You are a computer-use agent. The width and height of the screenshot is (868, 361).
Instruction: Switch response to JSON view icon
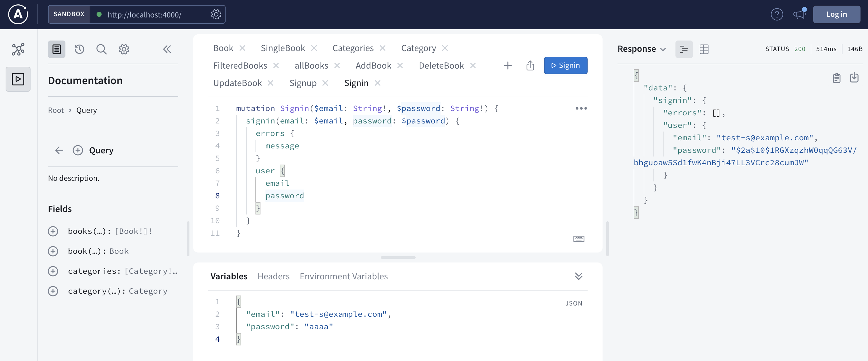coord(684,49)
